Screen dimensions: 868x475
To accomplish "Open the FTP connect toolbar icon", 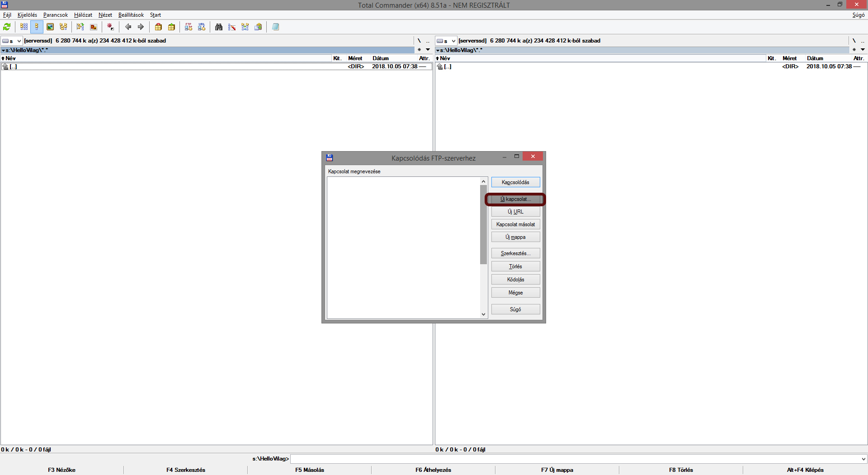I will pos(189,27).
